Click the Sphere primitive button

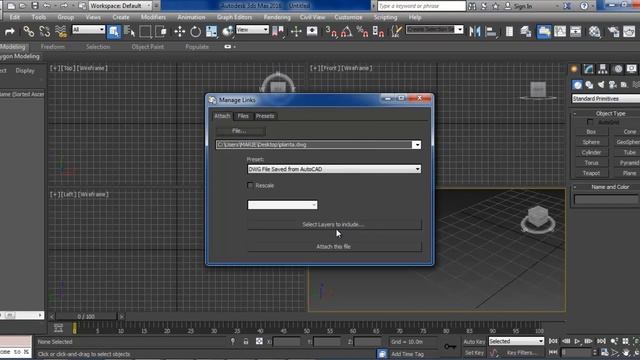[x=591, y=142]
